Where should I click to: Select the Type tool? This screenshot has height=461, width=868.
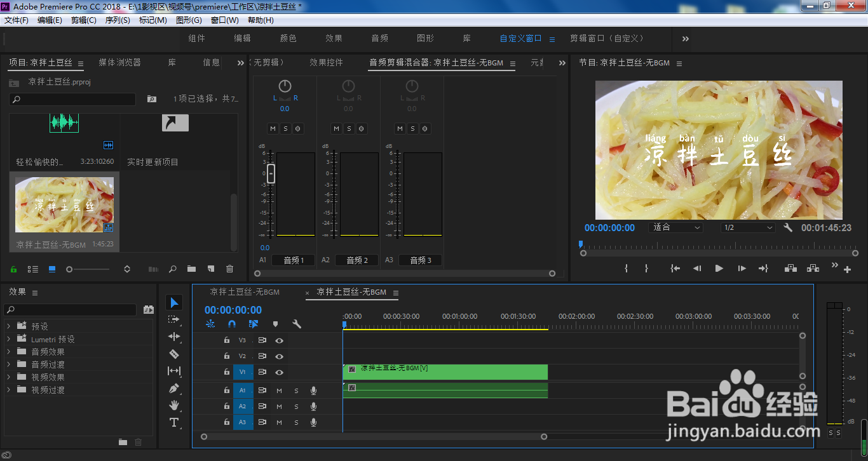click(174, 422)
